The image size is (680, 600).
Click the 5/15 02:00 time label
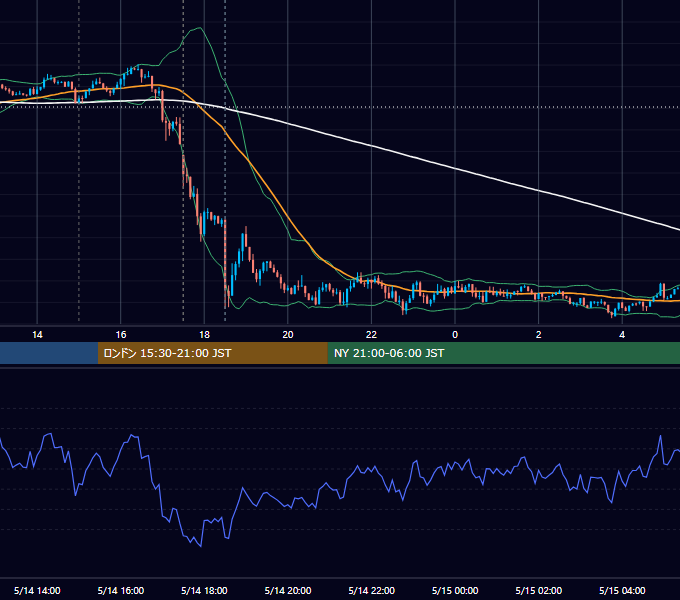539,590
